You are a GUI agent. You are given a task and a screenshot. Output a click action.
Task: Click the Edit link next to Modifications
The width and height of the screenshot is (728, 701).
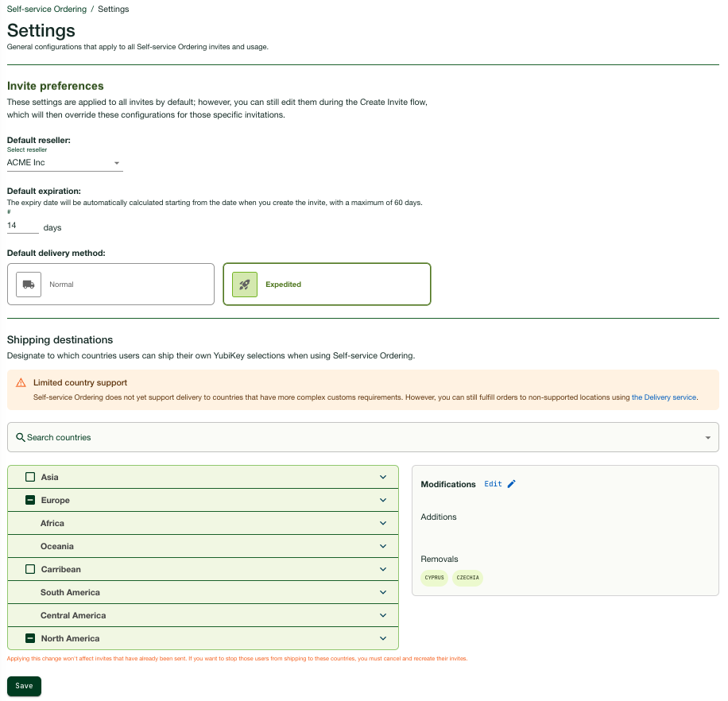pos(493,484)
